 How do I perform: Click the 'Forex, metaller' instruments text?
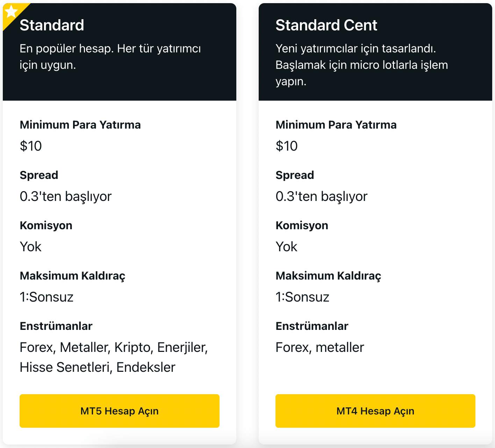(x=320, y=347)
